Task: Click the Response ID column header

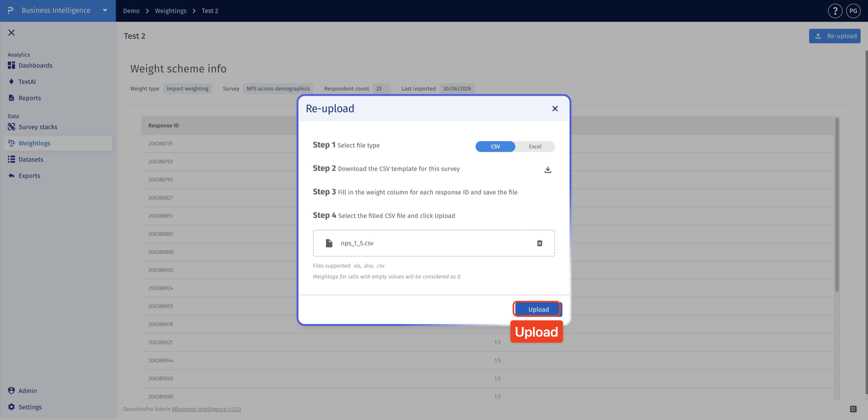Action: [x=163, y=126]
